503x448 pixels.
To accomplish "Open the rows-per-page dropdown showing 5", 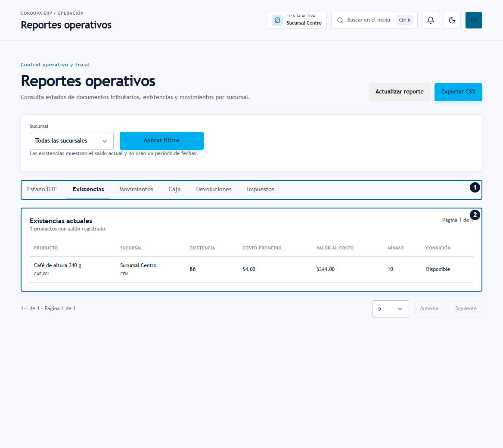I will coord(391,309).
